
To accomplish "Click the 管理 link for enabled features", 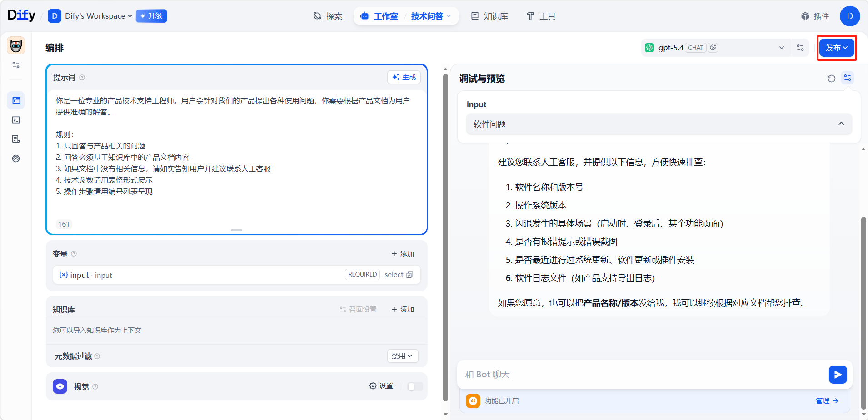I will coord(827,400).
